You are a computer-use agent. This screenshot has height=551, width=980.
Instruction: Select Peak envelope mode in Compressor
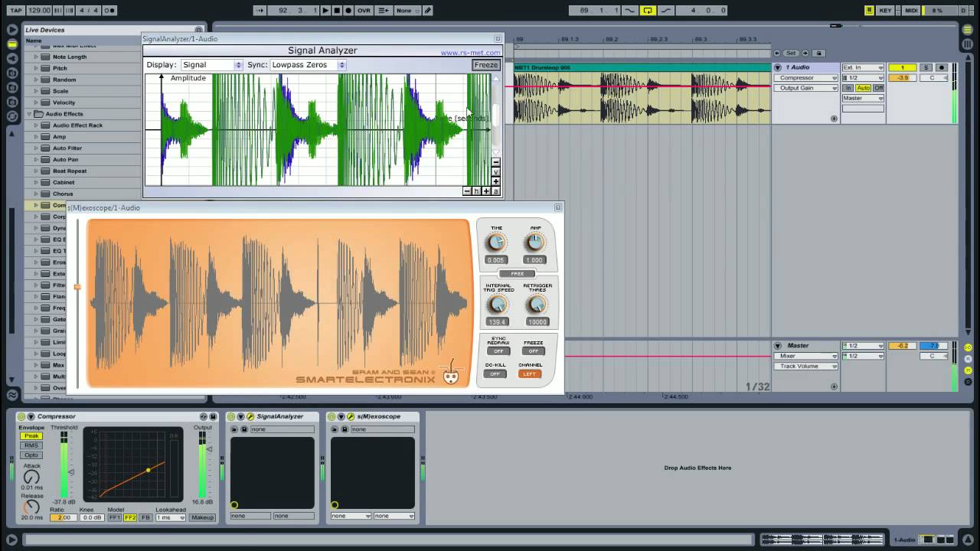tap(31, 436)
